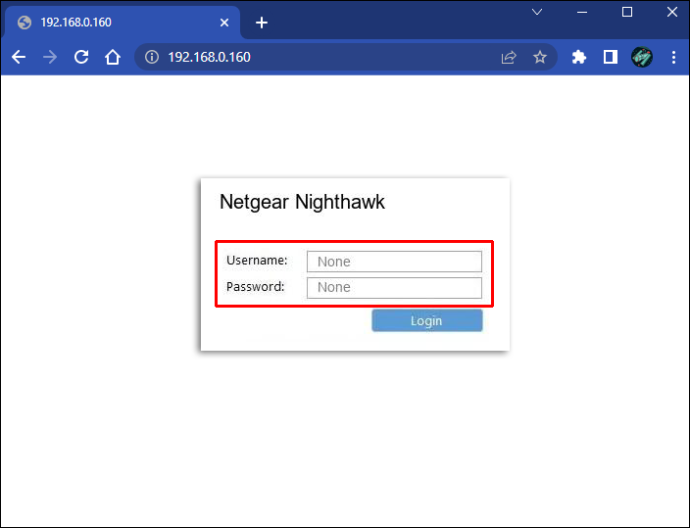This screenshot has height=528, width=690.
Task: Bookmark this page with the star
Action: point(540,57)
